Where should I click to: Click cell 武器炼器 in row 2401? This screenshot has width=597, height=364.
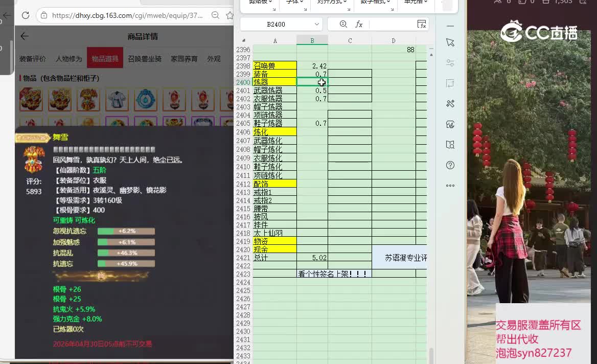click(x=274, y=90)
